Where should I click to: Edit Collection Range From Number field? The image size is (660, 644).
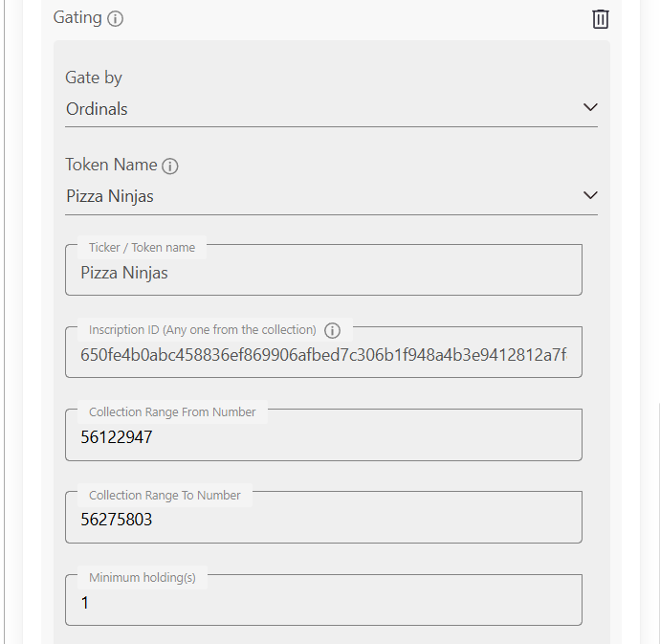(323, 434)
